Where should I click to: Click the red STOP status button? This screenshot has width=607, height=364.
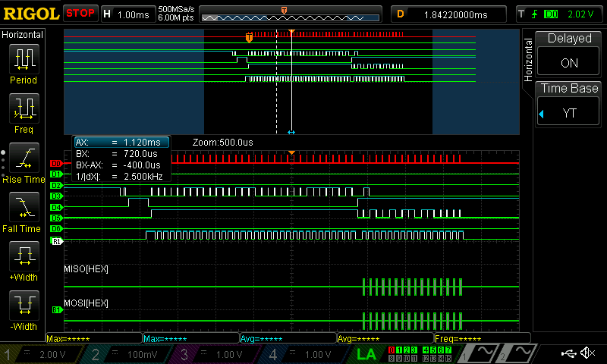[x=80, y=13]
